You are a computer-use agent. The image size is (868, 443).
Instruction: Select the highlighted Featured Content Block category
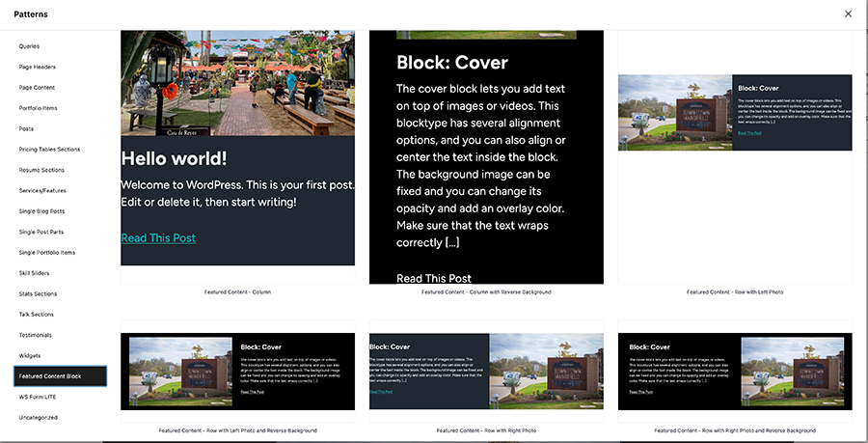coord(60,376)
